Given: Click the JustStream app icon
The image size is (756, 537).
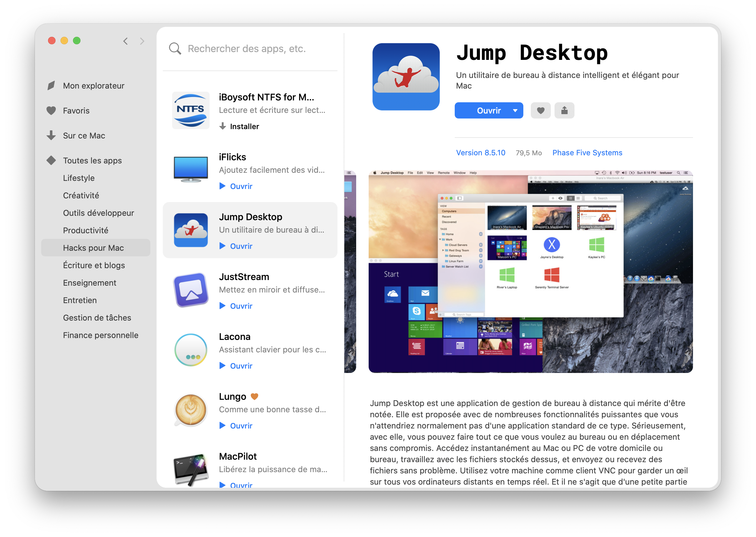Looking at the screenshot, I should coord(192,291).
